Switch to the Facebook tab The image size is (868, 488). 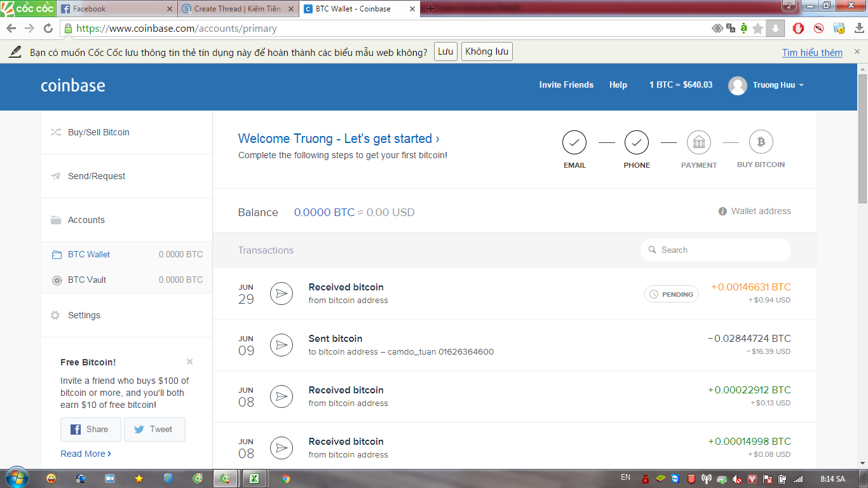tap(117, 9)
